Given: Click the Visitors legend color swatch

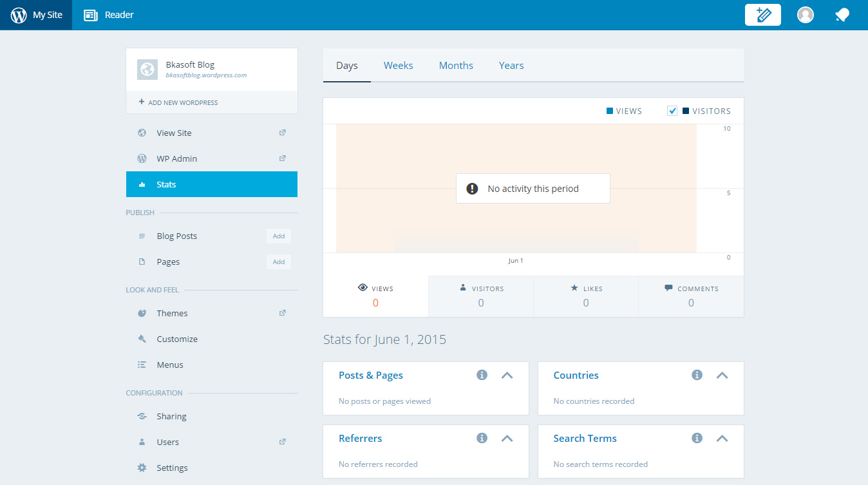Looking at the screenshot, I should pos(686,111).
